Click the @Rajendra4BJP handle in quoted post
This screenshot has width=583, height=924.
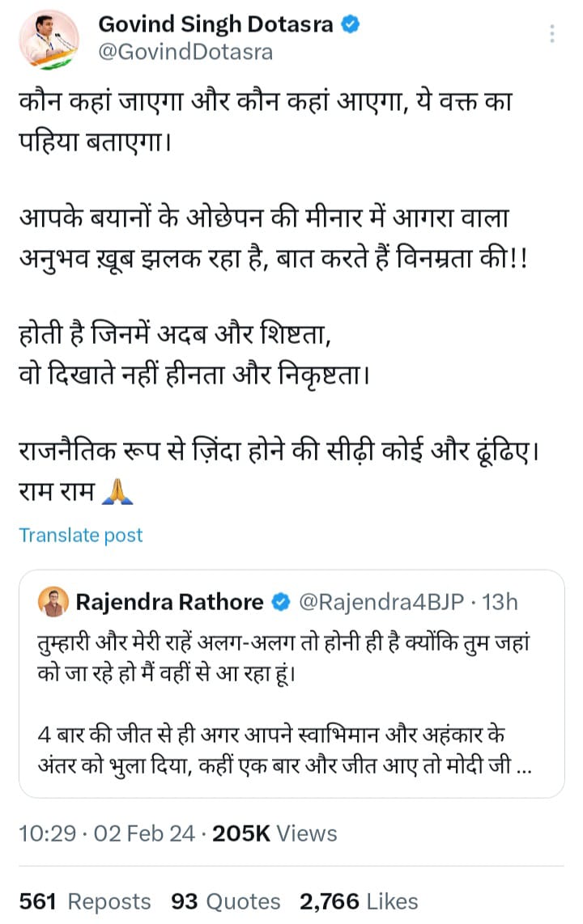tap(377, 601)
